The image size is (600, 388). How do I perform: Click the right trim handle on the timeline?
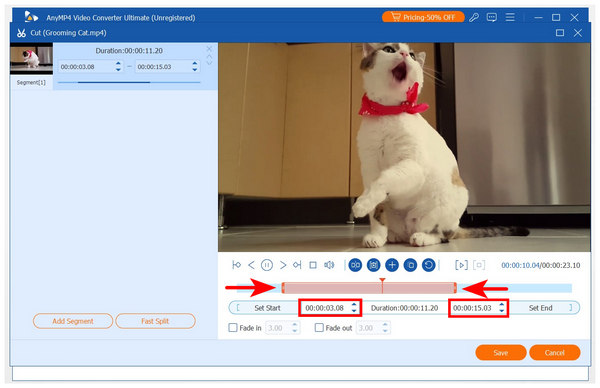coord(455,288)
